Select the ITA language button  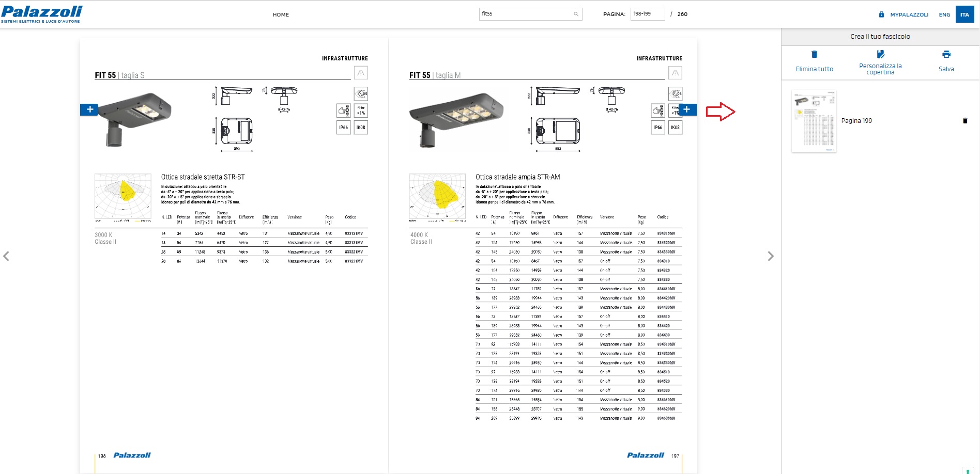pyautogui.click(x=964, y=14)
